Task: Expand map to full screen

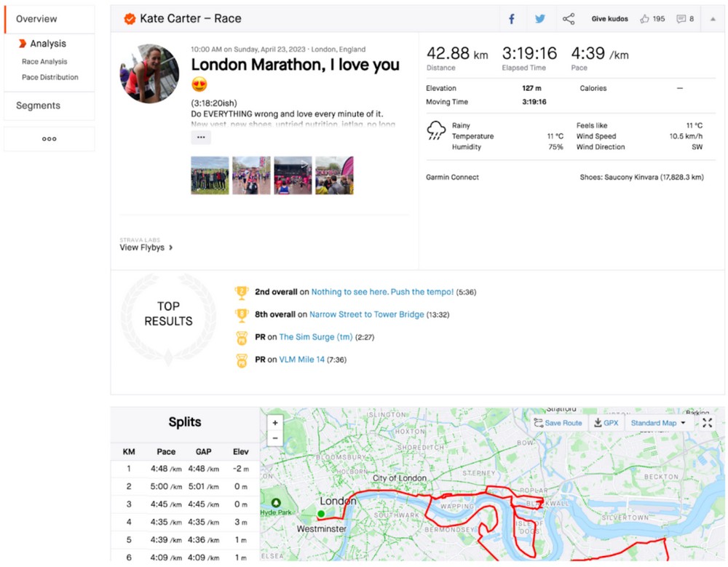Action: [707, 423]
